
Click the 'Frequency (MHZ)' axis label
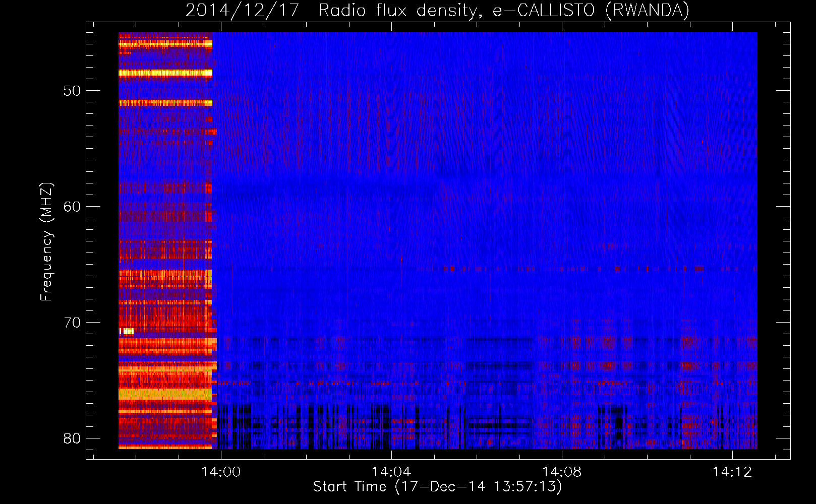(x=46, y=241)
